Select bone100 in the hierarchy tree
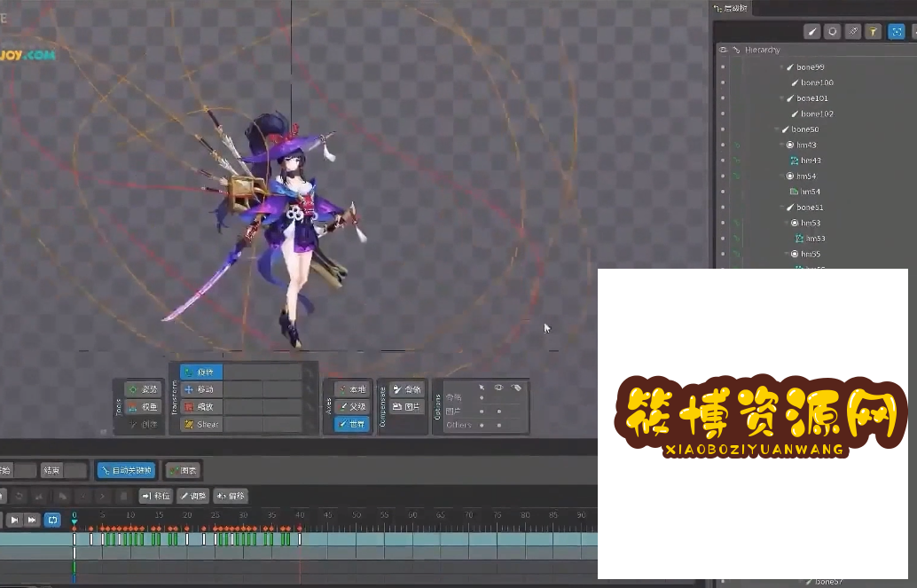 tap(817, 82)
